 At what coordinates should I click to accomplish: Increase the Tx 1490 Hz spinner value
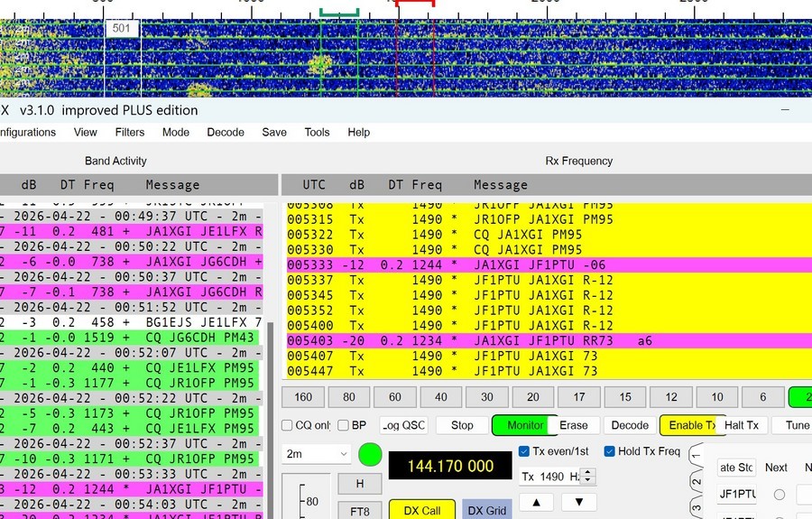click(589, 472)
